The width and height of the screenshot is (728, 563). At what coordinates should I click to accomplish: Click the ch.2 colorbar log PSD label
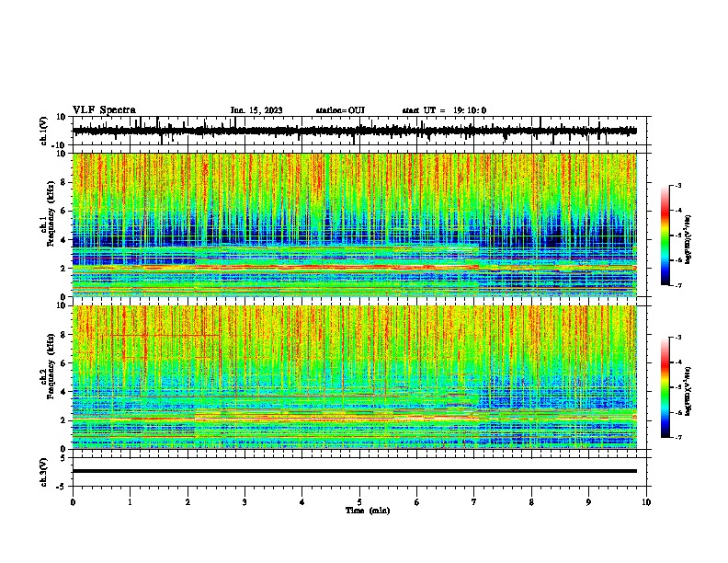click(688, 390)
